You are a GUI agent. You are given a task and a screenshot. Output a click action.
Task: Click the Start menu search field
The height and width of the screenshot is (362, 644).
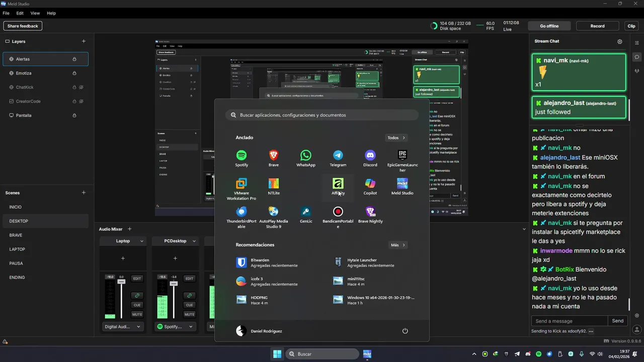(322, 115)
